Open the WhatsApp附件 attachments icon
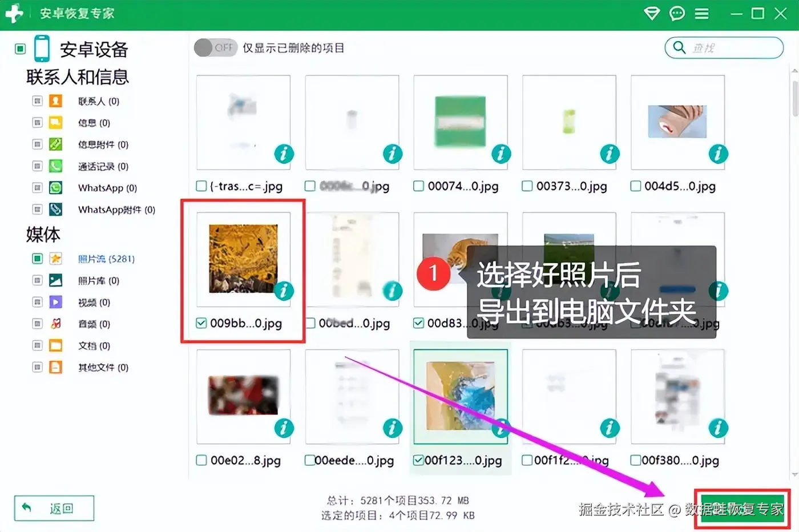 (55, 209)
